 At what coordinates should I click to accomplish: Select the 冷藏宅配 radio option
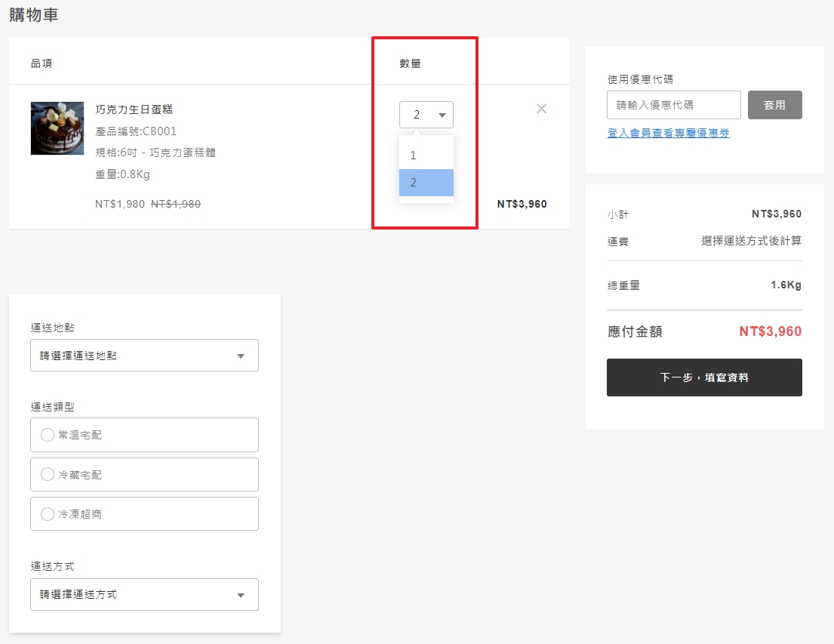point(48,475)
